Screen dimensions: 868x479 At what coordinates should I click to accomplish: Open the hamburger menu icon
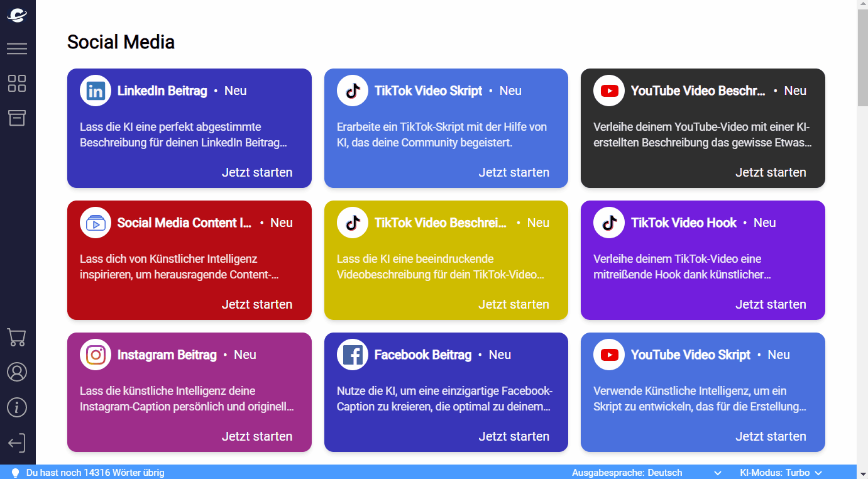coord(17,48)
